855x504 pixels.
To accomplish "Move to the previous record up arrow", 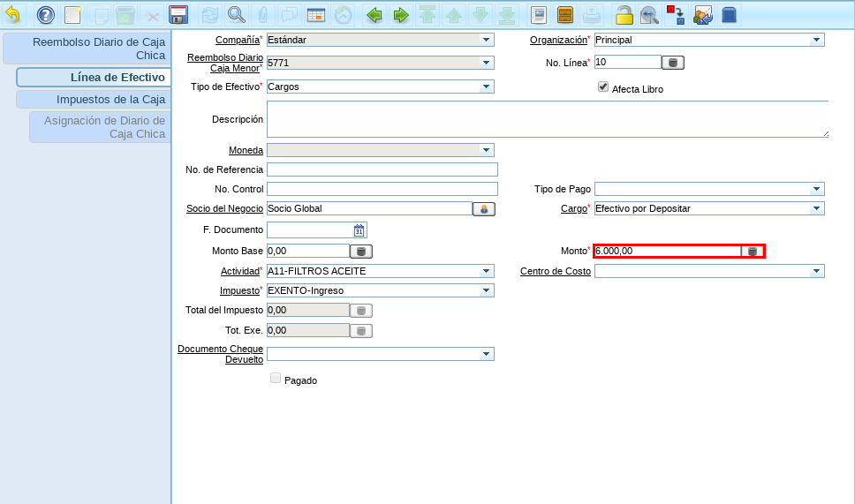I will (454, 15).
